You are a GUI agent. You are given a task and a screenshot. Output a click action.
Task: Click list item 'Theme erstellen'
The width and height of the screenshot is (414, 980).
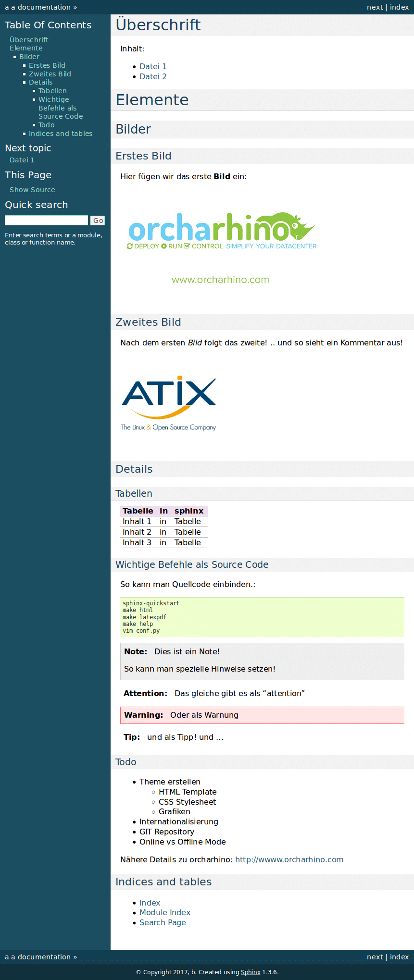(170, 782)
